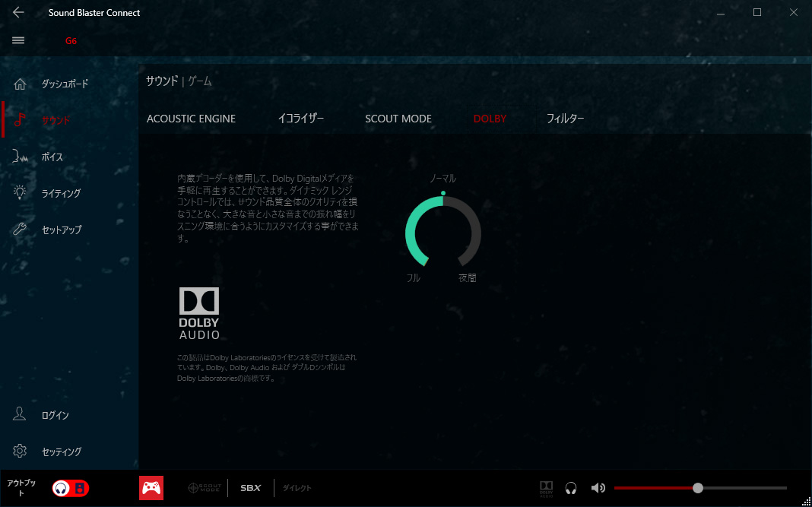Enable ダイレクト mode in bottom bar
The height and width of the screenshot is (507, 812).
click(x=297, y=488)
